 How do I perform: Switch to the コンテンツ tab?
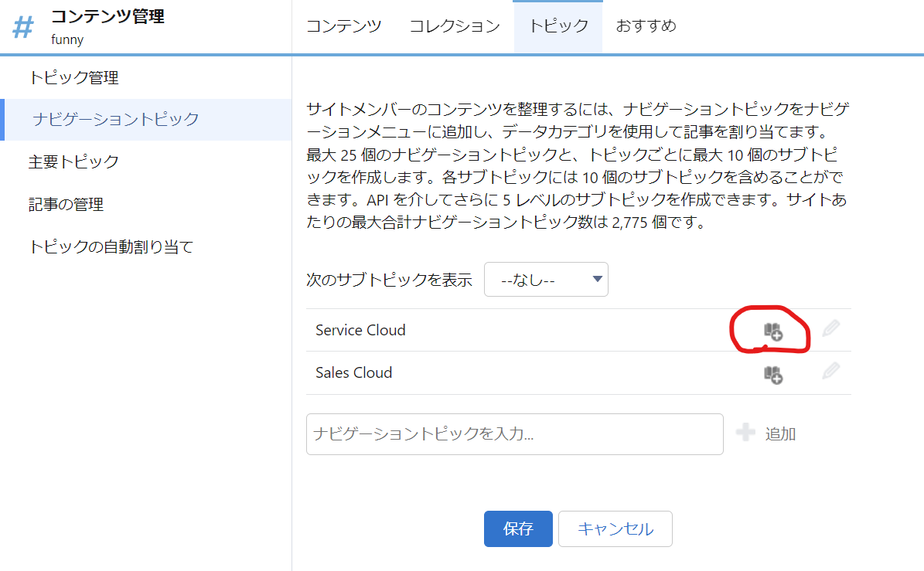click(x=344, y=26)
